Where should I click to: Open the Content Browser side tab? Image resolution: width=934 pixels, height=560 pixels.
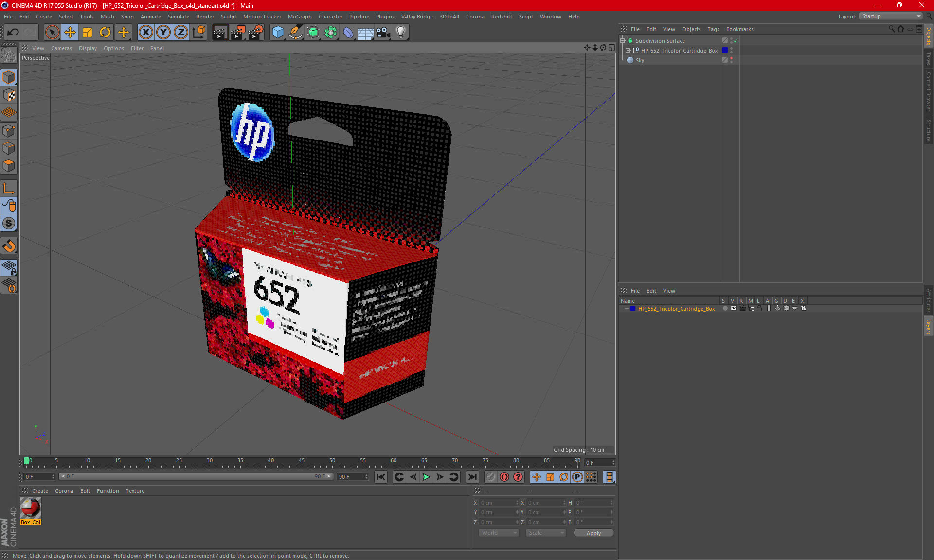tap(928, 91)
